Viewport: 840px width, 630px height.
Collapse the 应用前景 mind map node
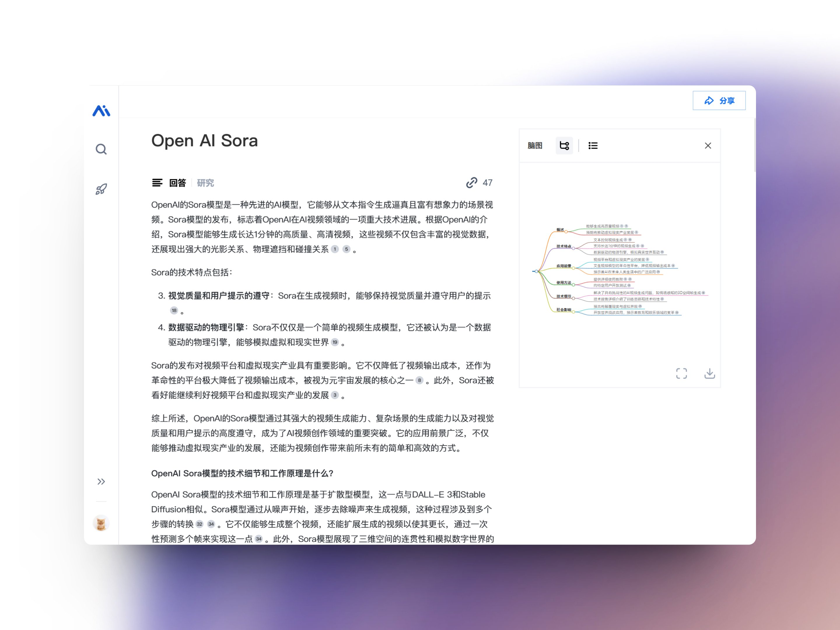coord(573,268)
